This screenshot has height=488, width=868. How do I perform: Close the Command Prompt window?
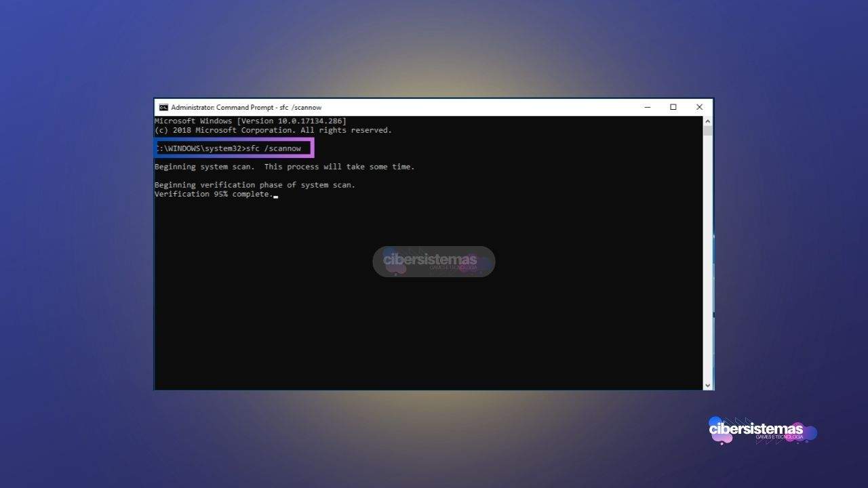click(x=699, y=107)
